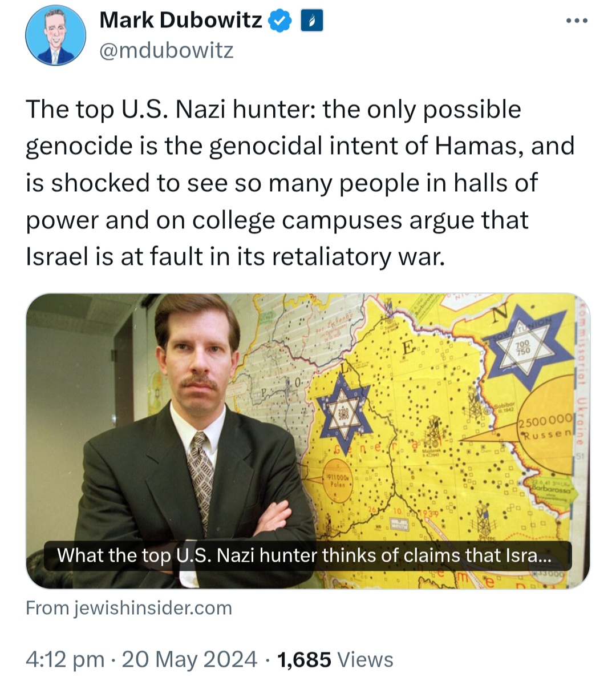Open the article card headline caption overlay
This screenshot has height=681, width=616.
(308, 555)
